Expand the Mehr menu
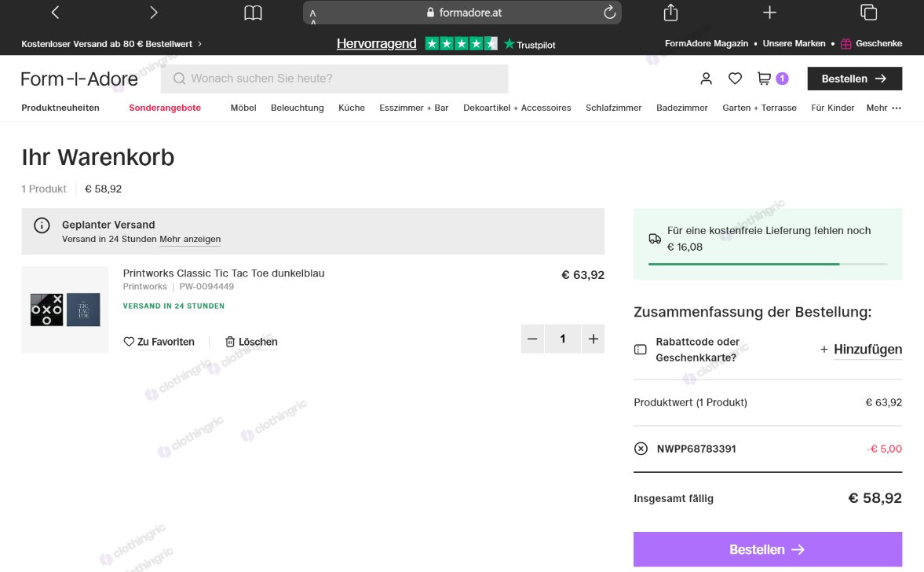The width and height of the screenshot is (924, 572). pos(883,108)
